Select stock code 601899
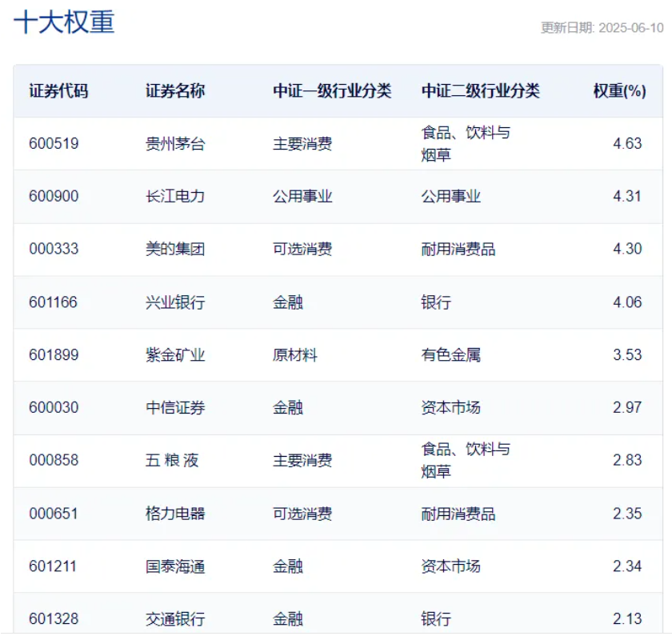This screenshot has width=672, height=636. click(x=54, y=355)
